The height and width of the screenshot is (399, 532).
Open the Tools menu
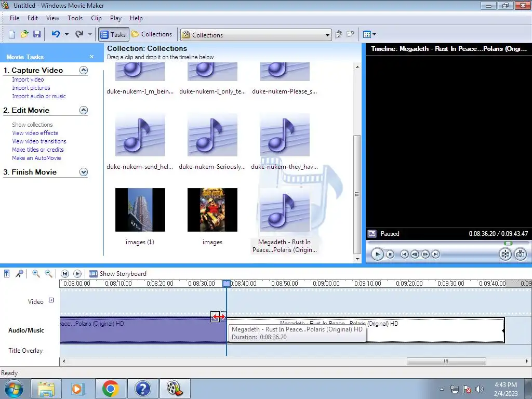coord(75,18)
